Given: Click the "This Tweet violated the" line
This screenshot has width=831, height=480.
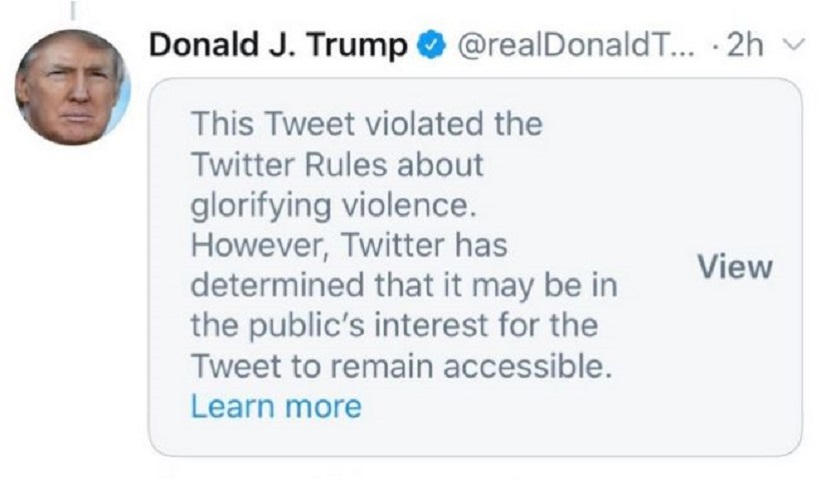Looking at the screenshot, I should 365,126.
